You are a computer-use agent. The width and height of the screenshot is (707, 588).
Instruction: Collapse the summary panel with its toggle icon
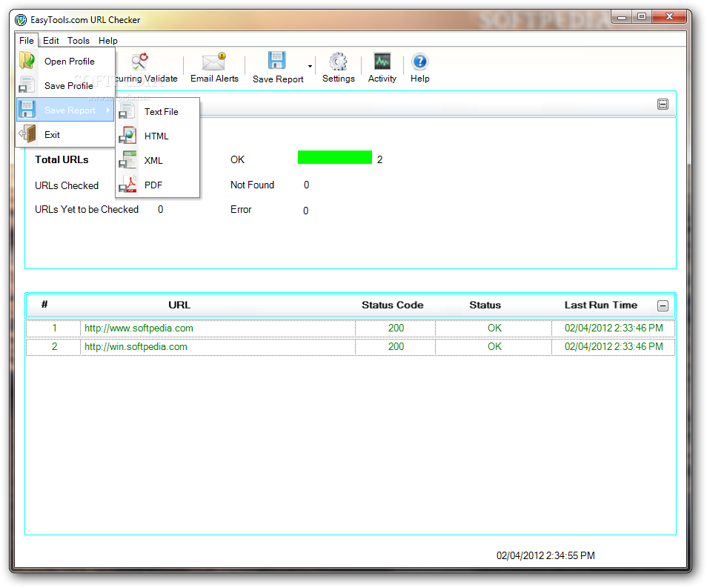pyautogui.click(x=663, y=105)
